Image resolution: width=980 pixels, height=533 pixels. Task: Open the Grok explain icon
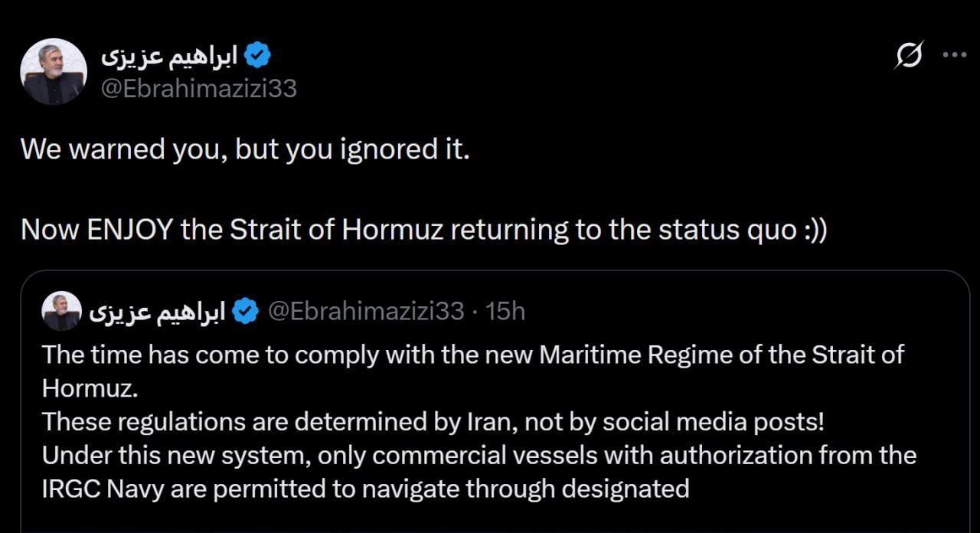click(908, 56)
